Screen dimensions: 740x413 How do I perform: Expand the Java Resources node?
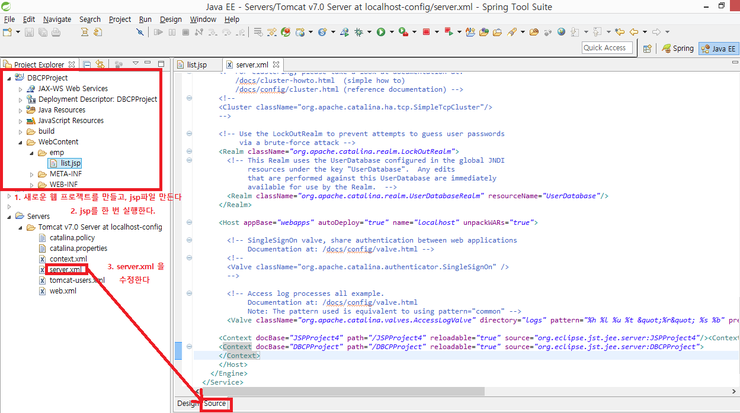coord(21,109)
